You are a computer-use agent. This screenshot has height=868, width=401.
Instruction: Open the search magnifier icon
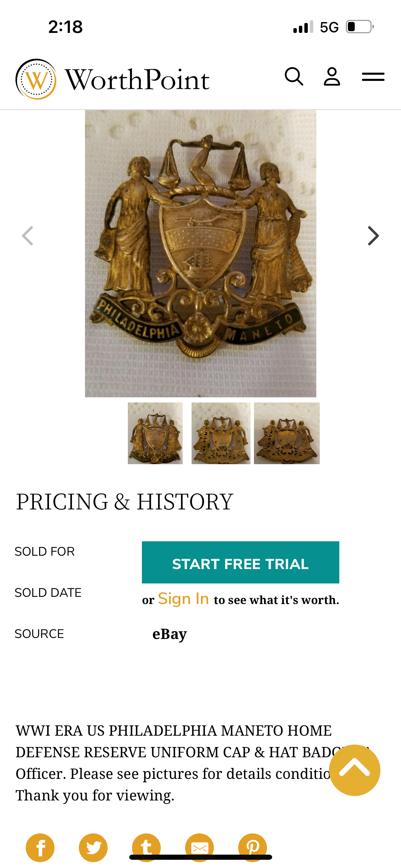pyautogui.click(x=294, y=76)
